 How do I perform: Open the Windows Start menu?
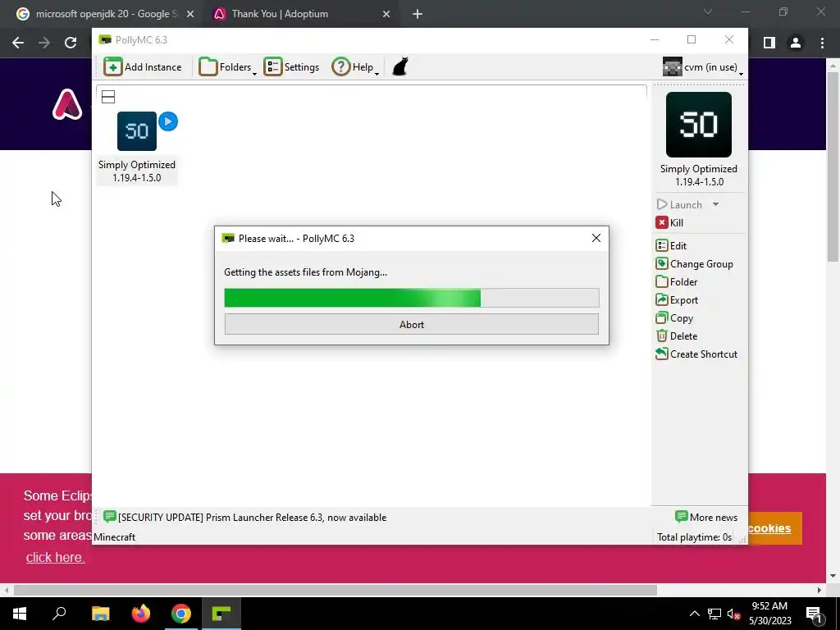[20, 614]
